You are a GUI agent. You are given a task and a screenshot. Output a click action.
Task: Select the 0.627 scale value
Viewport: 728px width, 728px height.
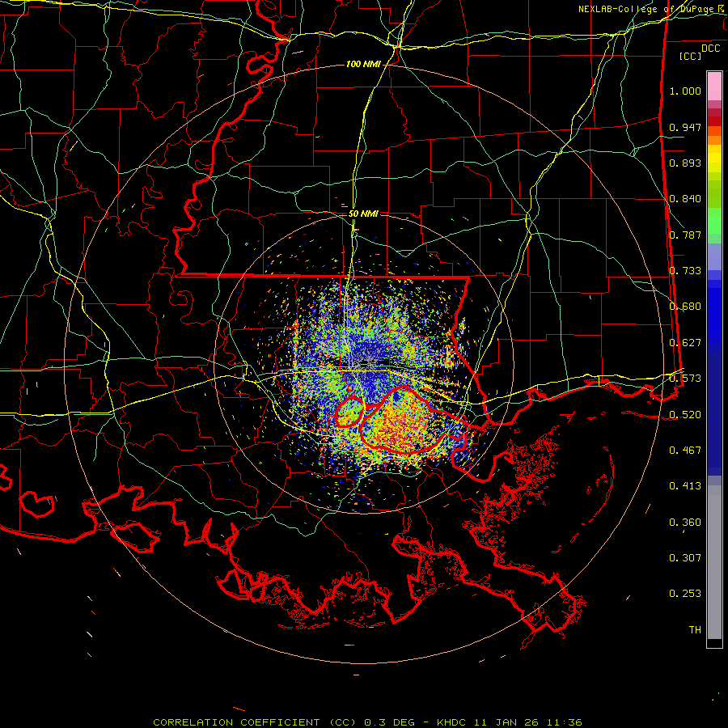[685, 343]
